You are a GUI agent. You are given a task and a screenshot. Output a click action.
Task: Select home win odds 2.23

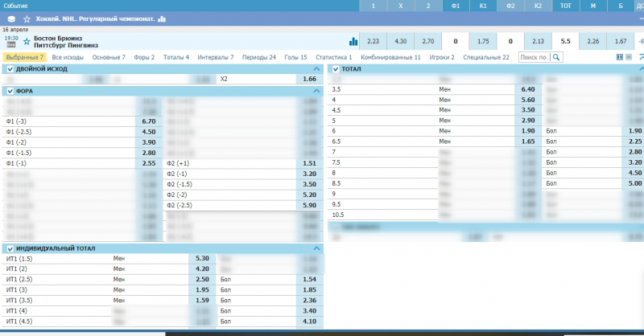pyautogui.click(x=372, y=41)
